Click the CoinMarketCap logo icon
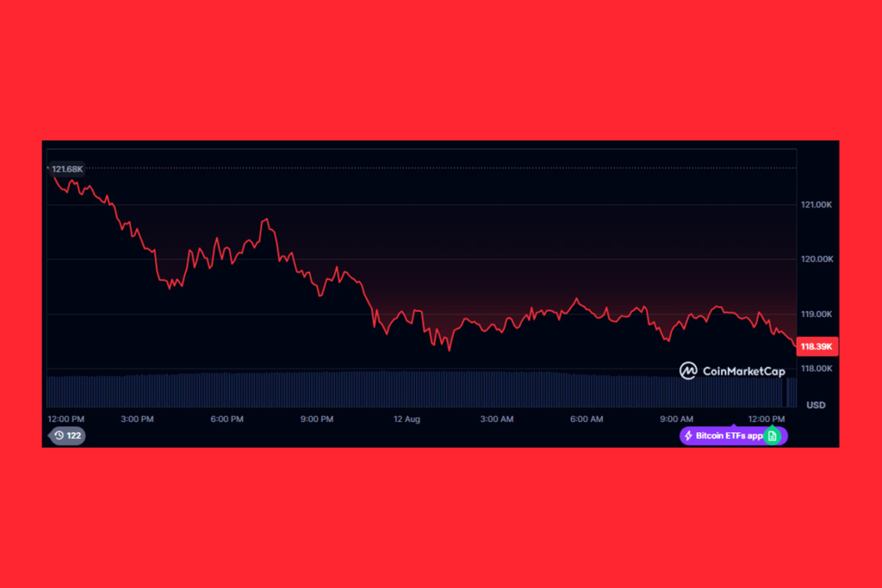 689,371
